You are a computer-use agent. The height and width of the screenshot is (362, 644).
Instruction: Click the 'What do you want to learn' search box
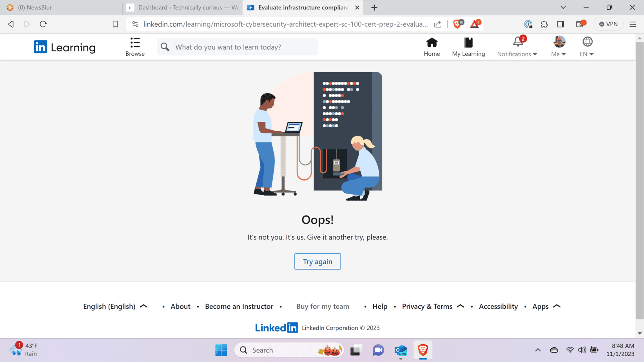coord(237,47)
